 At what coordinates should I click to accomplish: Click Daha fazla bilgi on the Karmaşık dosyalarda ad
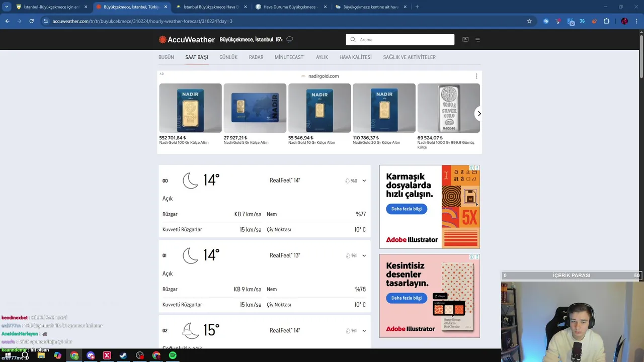coord(407,209)
